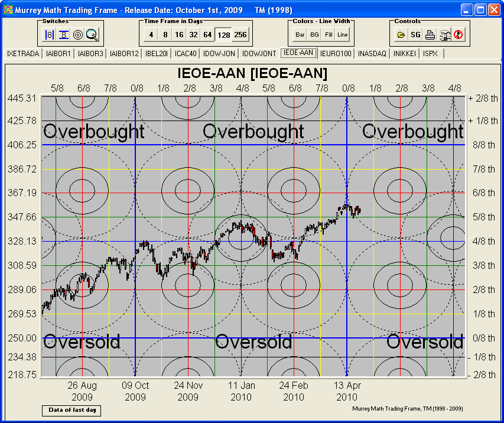This screenshot has height=423, width=504.
Task: Click the Line width button
Action: click(x=343, y=35)
